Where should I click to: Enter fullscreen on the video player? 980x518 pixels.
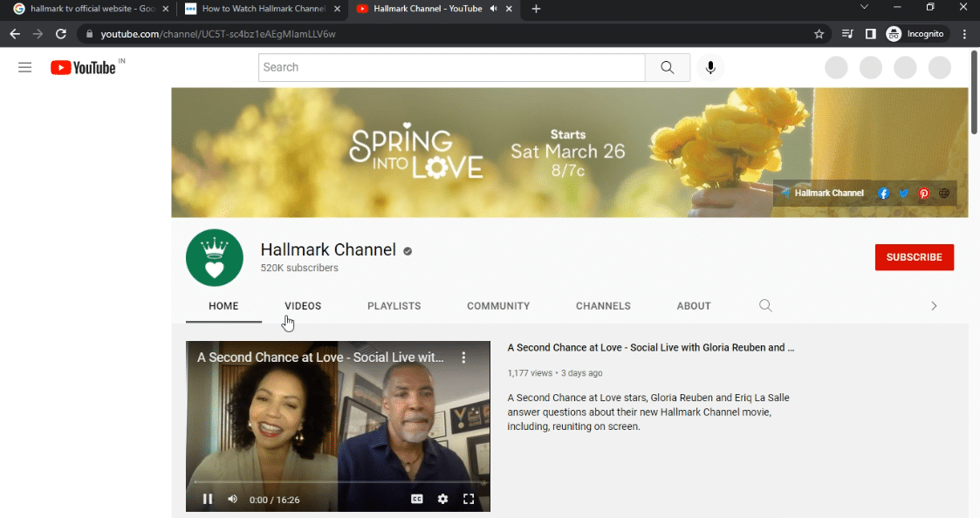pyautogui.click(x=469, y=499)
